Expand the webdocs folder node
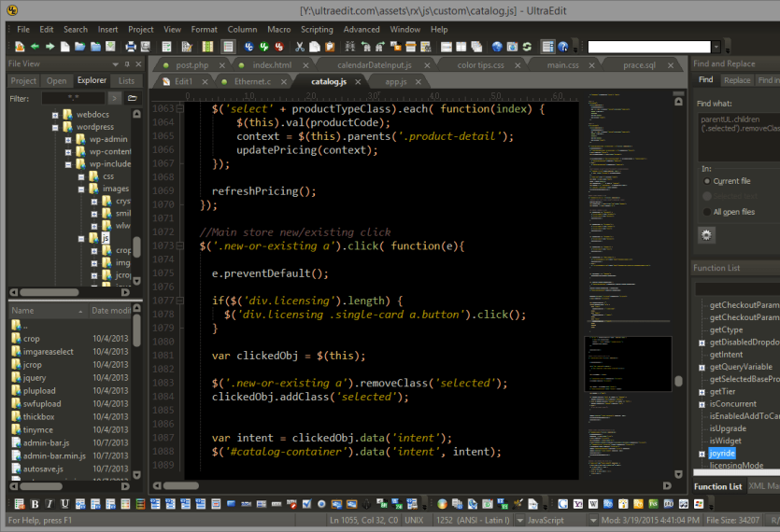Image resolution: width=780 pixels, height=532 pixels. coord(55,115)
